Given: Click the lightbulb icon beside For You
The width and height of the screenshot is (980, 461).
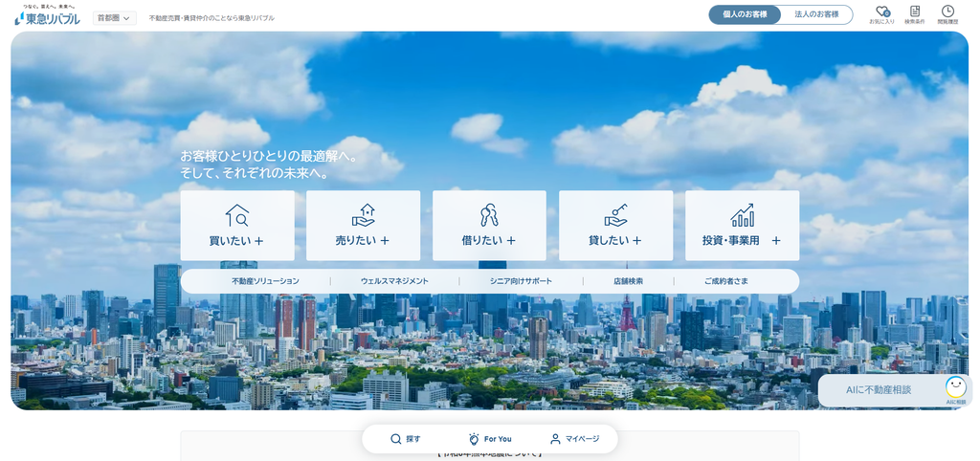Looking at the screenshot, I should pyautogui.click(x=474, y=439).
